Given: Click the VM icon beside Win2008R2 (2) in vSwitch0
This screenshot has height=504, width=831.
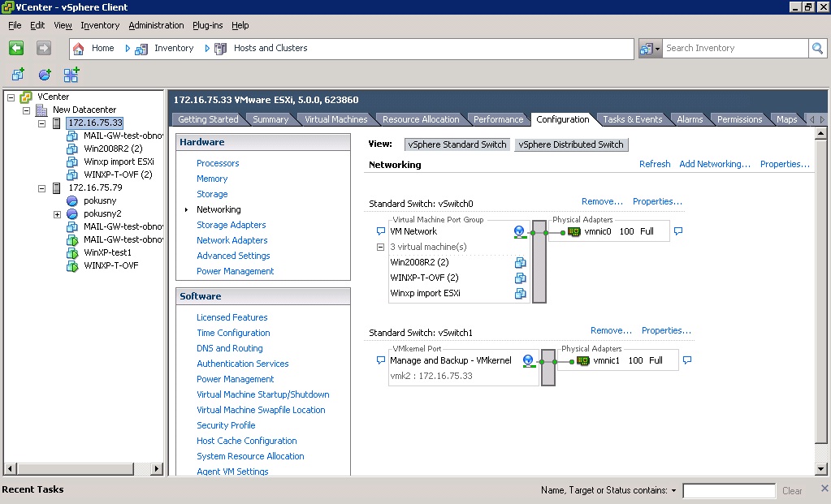Looking at the screenshot, I should [x=521, y=263].
